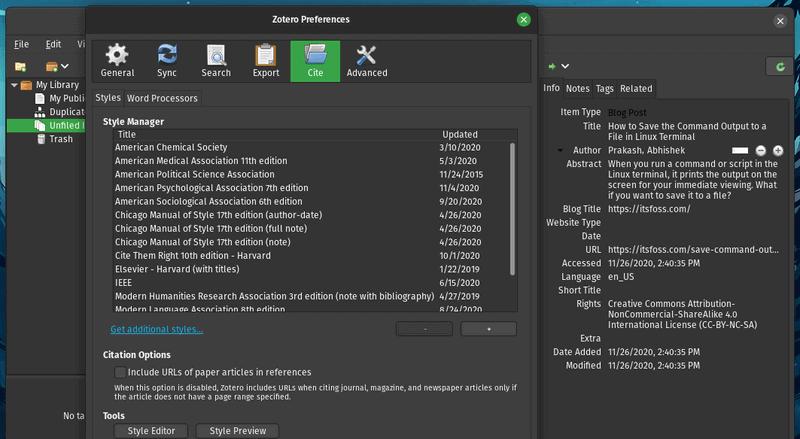Screen dimensions: 800x439
Task: Open the Edit menu
Action: (53, 44)
